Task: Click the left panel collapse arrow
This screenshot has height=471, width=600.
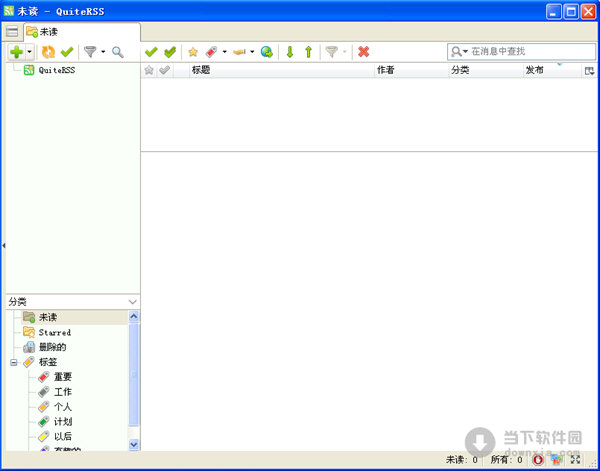Action: [x=3, y=245]
